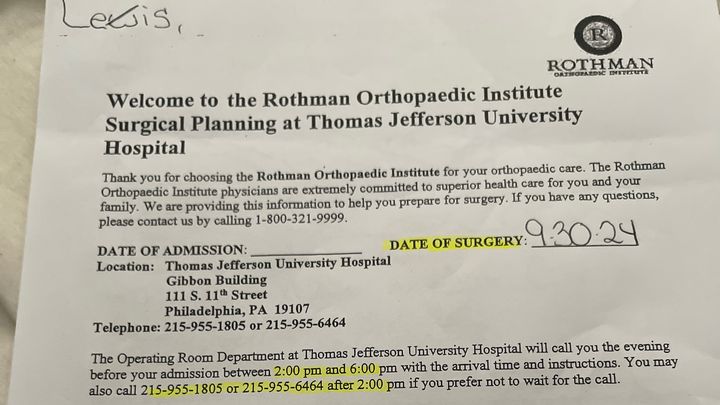720x405 pixels.
Task: Click highlighted 215-955-6464 after 2:00 text
Action: click(x=313, y=386)
